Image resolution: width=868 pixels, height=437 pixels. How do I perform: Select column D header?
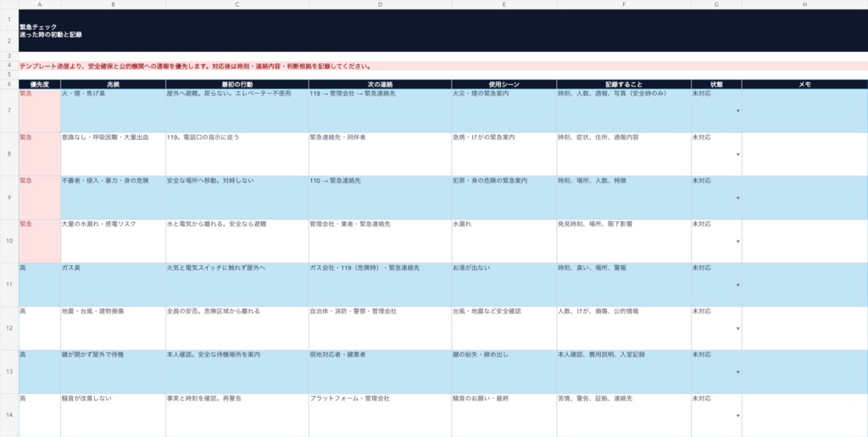pyautogui.click(x=381, y=4)
